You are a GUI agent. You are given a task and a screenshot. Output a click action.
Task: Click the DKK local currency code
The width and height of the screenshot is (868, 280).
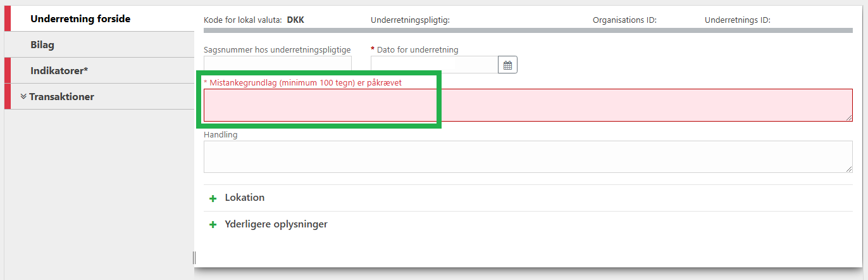(296, 20)
